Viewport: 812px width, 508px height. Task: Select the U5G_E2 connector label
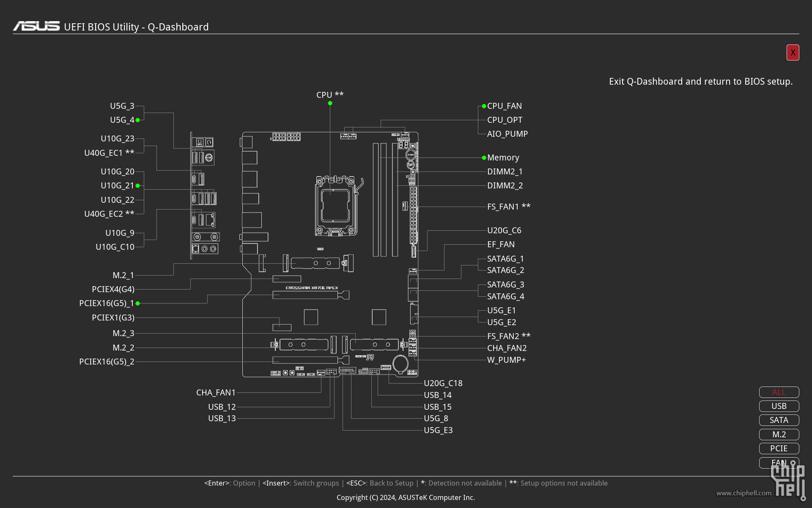(502, 322)
